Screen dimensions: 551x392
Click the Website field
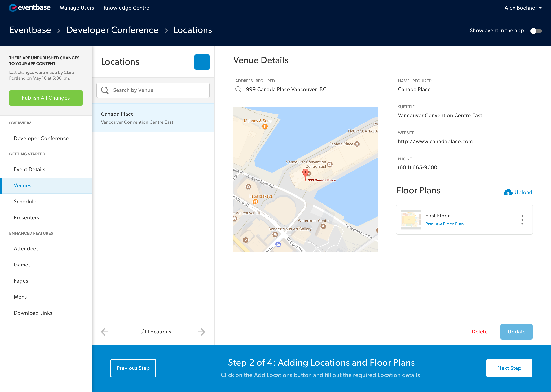click(x=464, y=141)
